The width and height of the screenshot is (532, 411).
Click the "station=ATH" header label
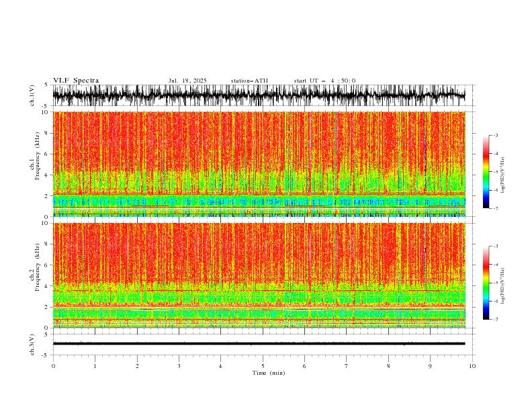[249, 81]
